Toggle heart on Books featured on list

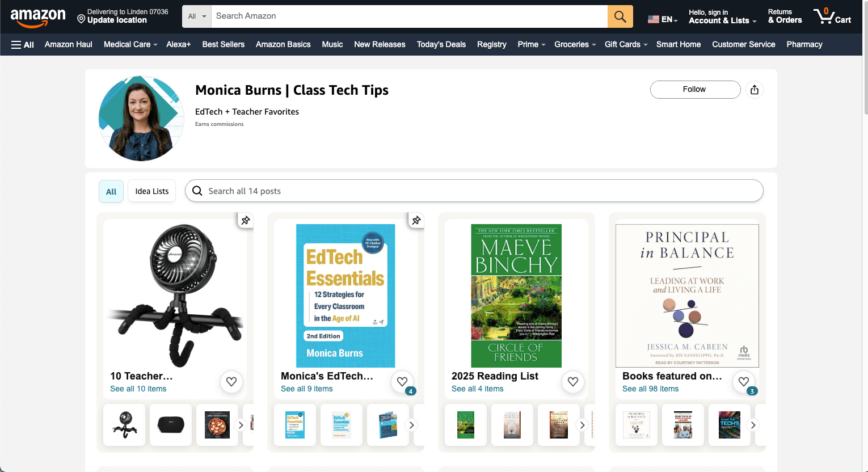[744, 382]
